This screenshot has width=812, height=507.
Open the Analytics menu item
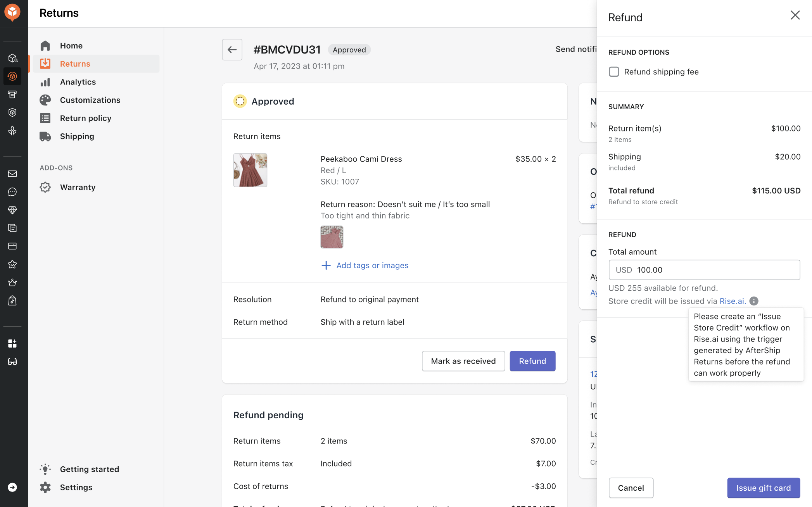pyautogui.click(x=78, y=82)
